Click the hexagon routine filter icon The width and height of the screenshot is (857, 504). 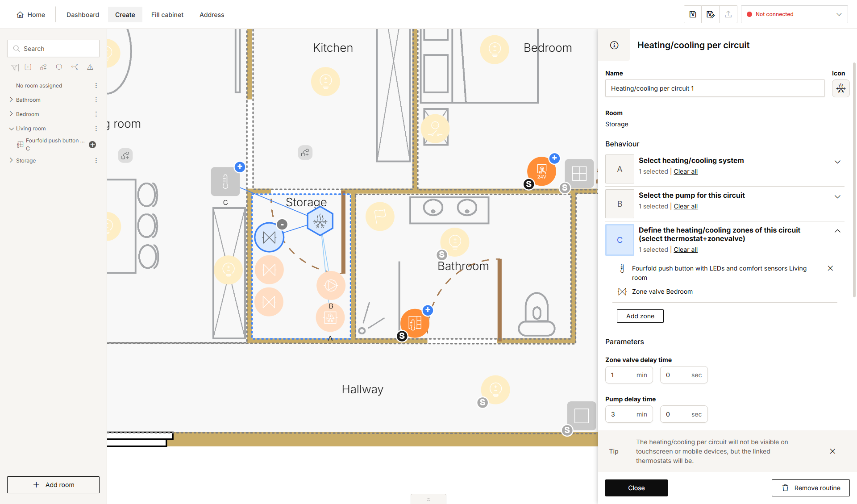tap(59, 67)
